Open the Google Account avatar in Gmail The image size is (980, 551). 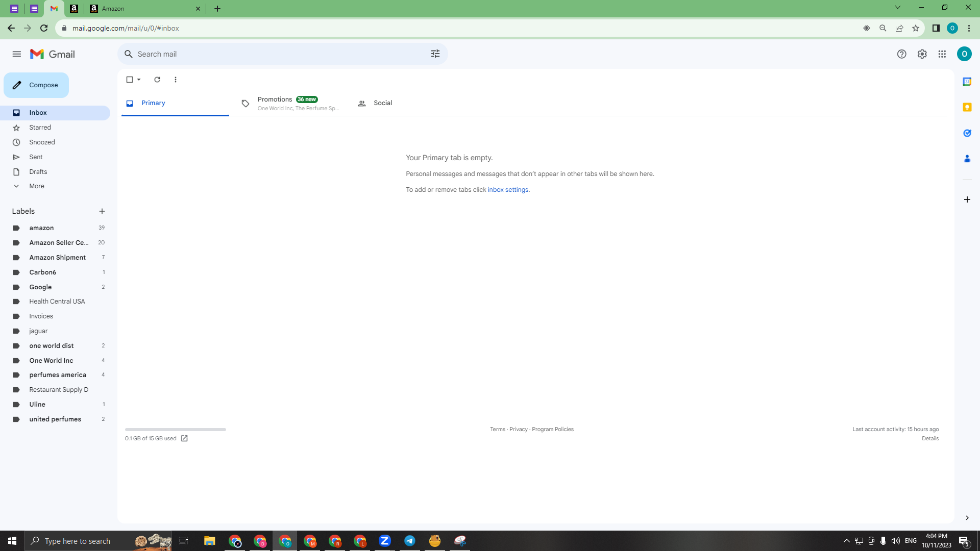964,54
